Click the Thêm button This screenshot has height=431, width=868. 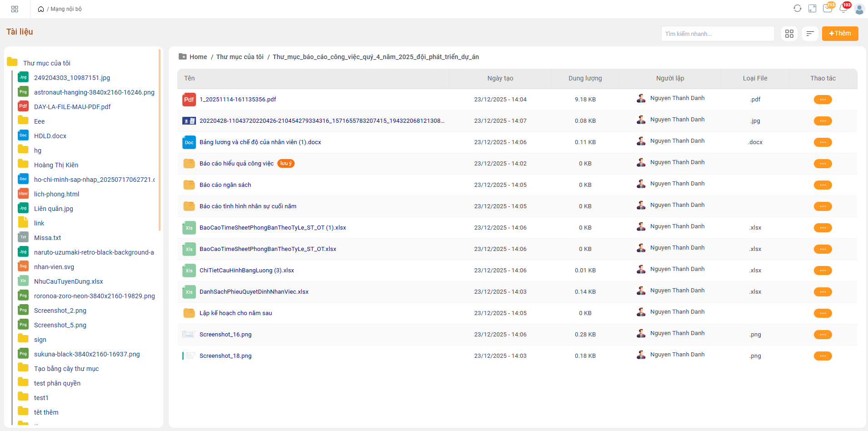pos(839,34)
